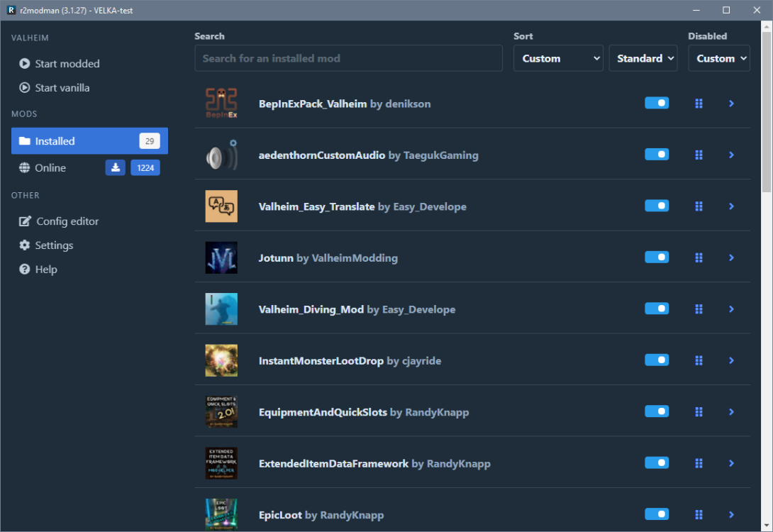Click the Valheim_Diving_Mod icon
773x532 pixels.
(x=221, y=309)
